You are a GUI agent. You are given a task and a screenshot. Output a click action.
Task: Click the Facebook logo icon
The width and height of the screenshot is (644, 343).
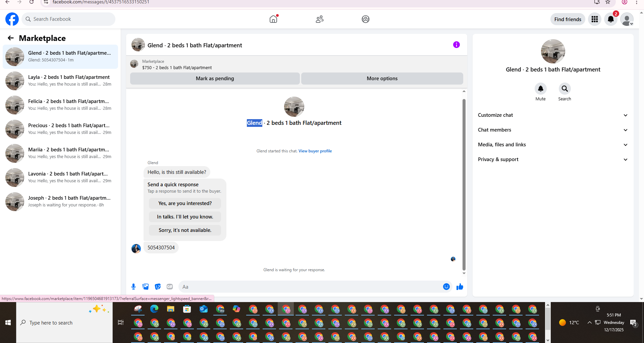pos(12,19)
